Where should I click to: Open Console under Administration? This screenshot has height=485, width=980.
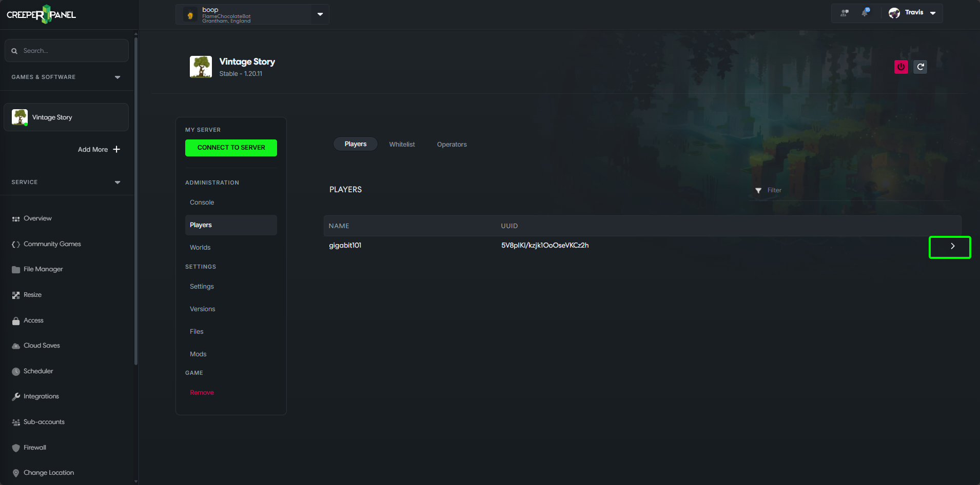202,203
